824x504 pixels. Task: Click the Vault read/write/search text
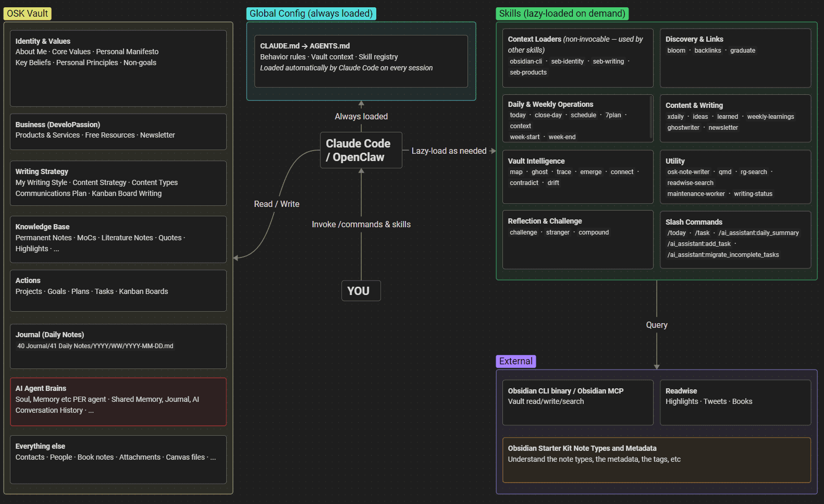546,401
